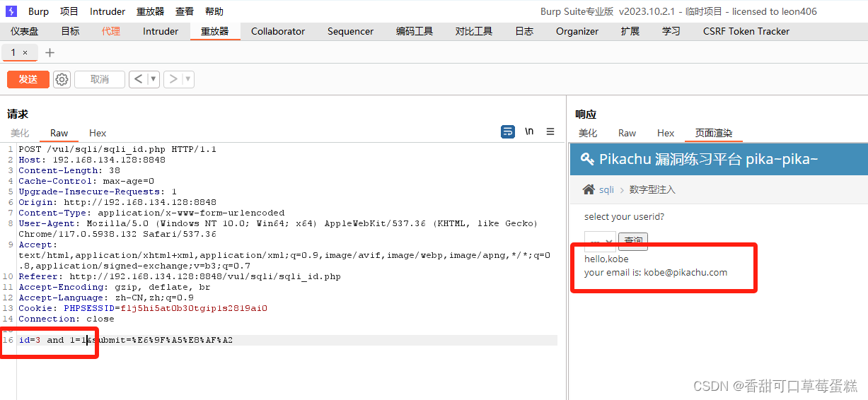Go back to previous request with left arrow
Viewport: 868px width, 400px height.
coord(137,79)
